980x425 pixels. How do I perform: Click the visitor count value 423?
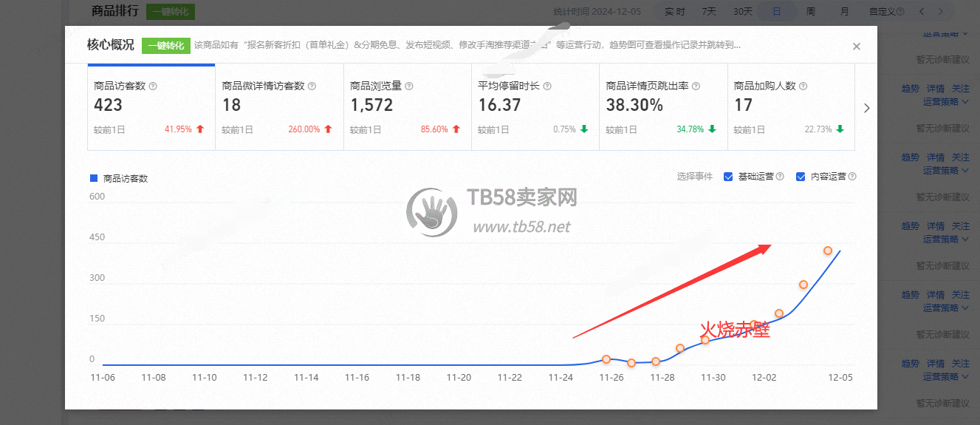pos(109,105)
